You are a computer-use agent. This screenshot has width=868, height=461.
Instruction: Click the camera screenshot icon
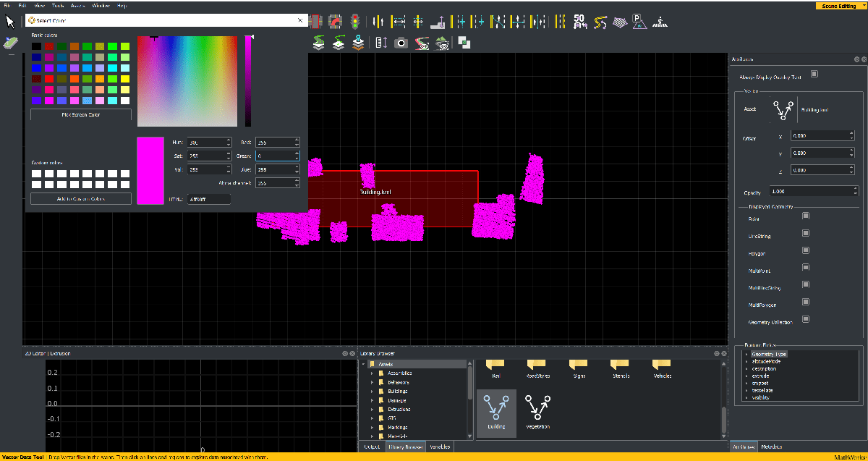click(401, 43)
